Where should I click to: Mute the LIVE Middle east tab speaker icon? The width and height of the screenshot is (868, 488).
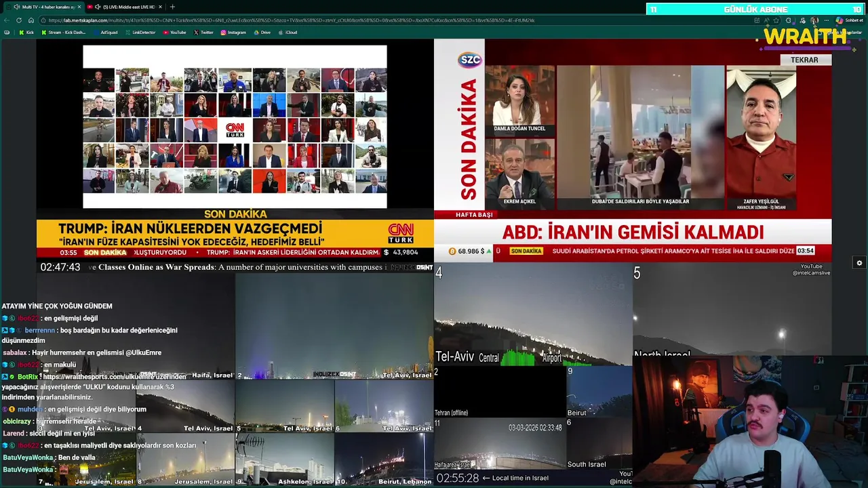[x=98, y=7]
